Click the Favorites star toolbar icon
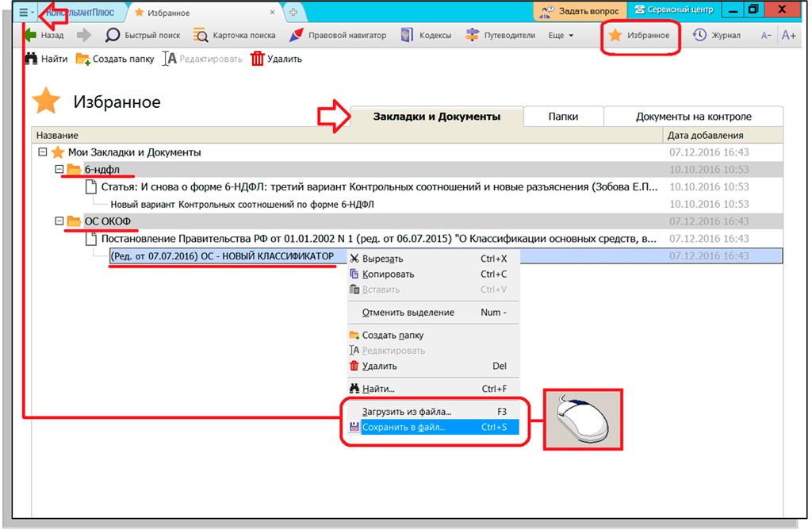 click(x=615, y=35)
